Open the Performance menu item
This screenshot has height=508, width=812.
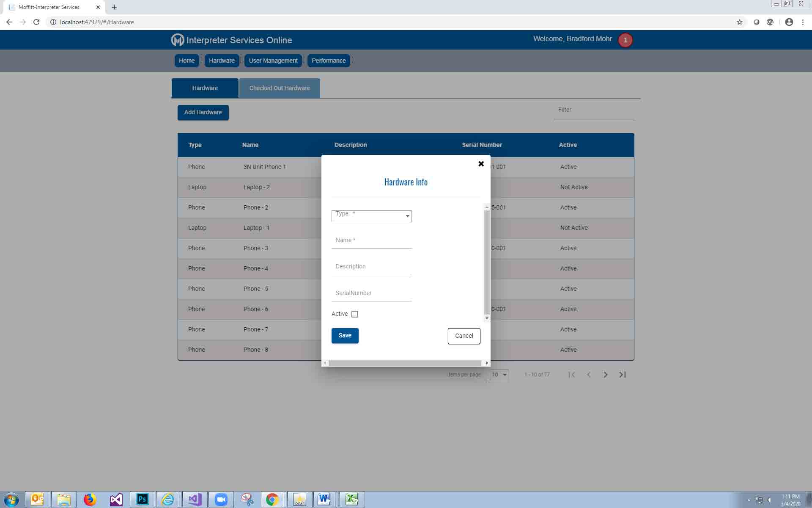coord(328,61)
